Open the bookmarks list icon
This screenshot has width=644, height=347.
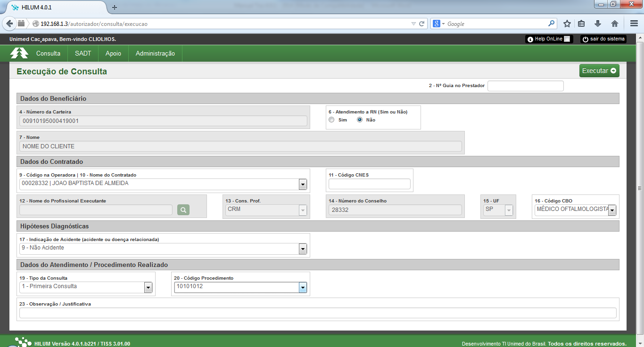pos(582,24)
